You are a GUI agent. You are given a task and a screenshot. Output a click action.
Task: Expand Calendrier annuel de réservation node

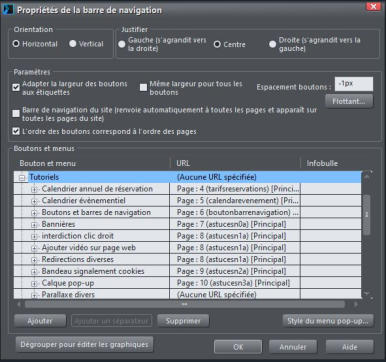pyautogui.click(x=34, y=190)
